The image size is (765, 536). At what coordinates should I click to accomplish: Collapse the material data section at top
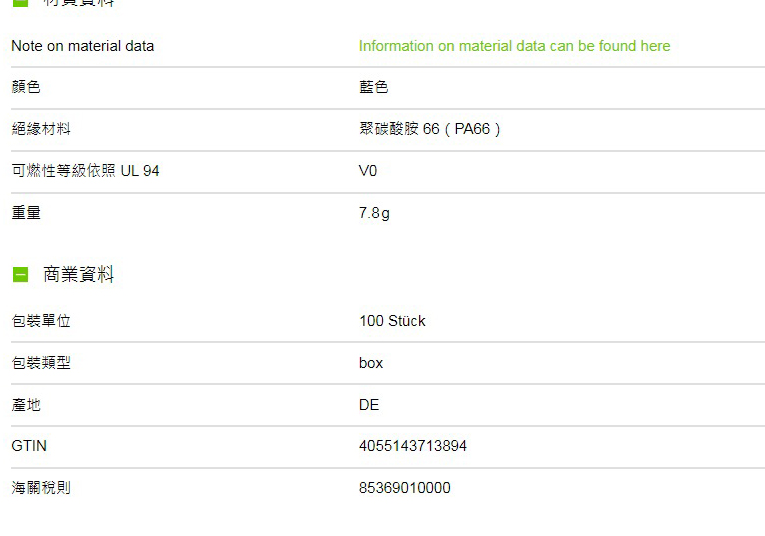20,2
